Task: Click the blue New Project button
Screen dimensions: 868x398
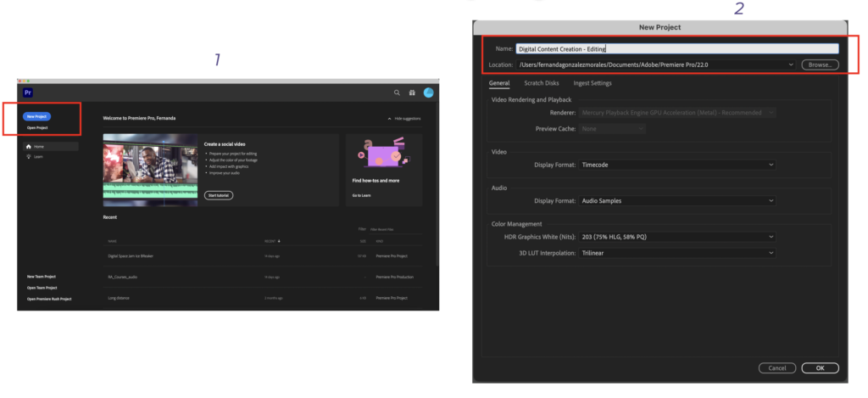Action: click(x=36, y=116)
